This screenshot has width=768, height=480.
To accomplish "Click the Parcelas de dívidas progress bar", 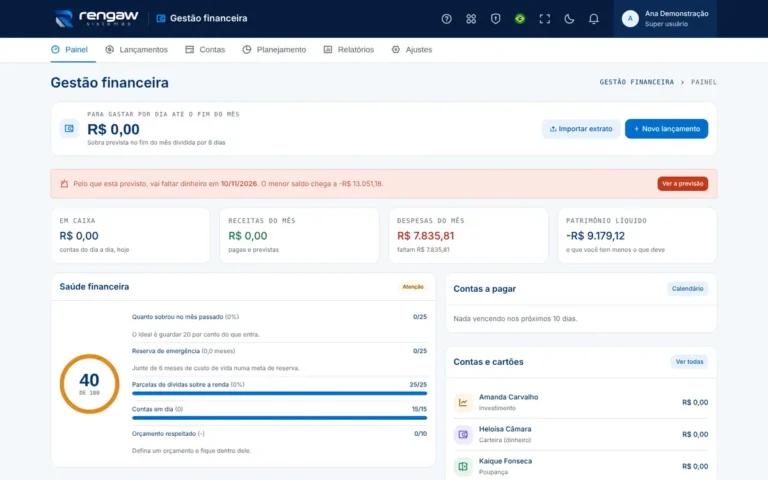I will click(x=279, y=393).
